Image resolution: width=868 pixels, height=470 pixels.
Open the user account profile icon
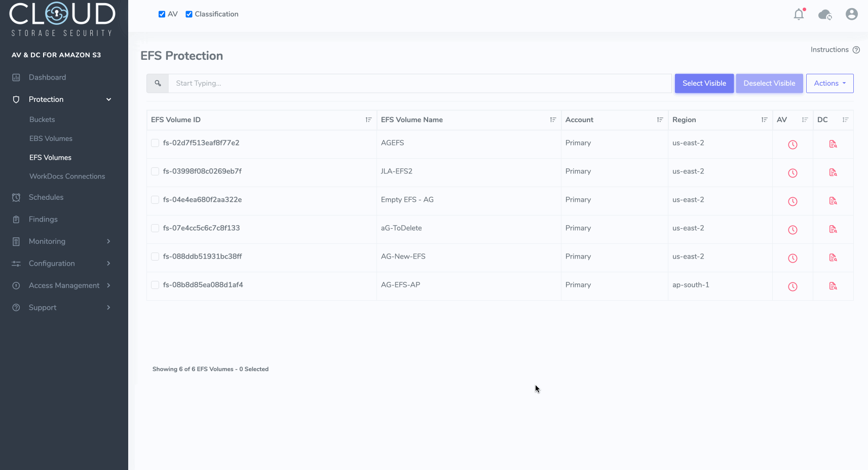click(x=851, y=14)
